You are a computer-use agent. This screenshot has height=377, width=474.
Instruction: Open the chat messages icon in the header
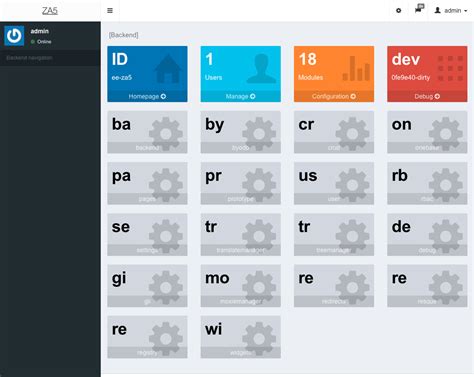click(419, 8)
